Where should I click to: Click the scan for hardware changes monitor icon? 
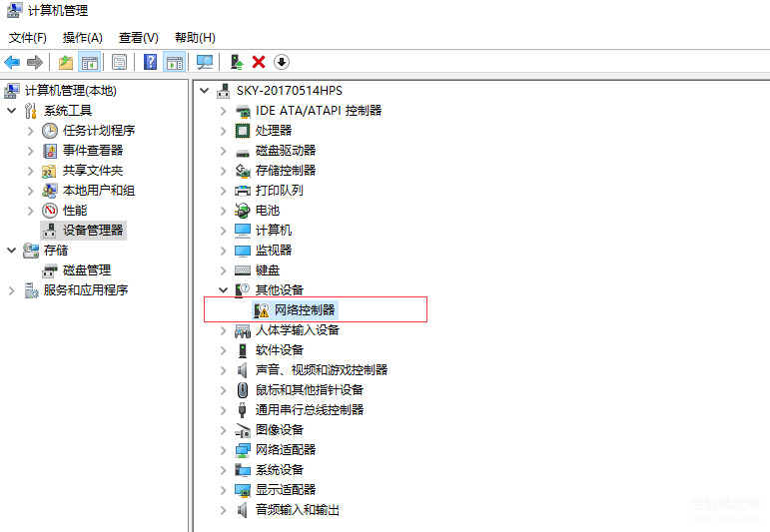[x=205, y=62]
